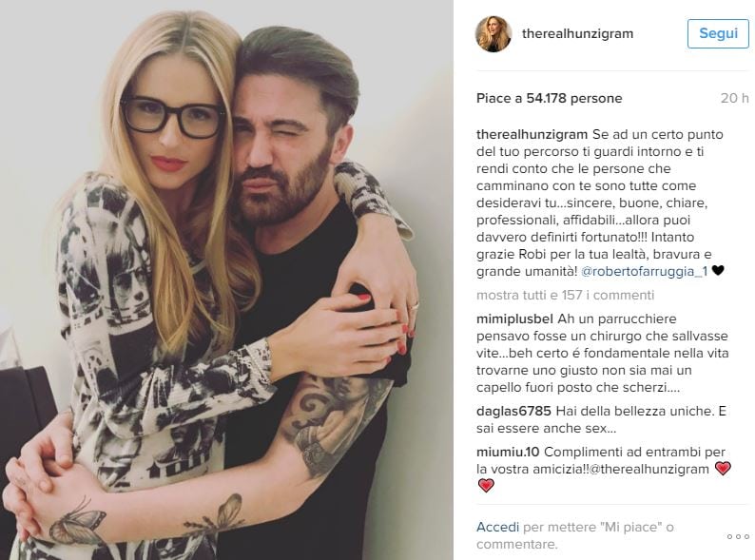Screen dimensions: 755x560
Task: Click the comment prompt text area
Action: pyautogui.click(x=575, y=535)
